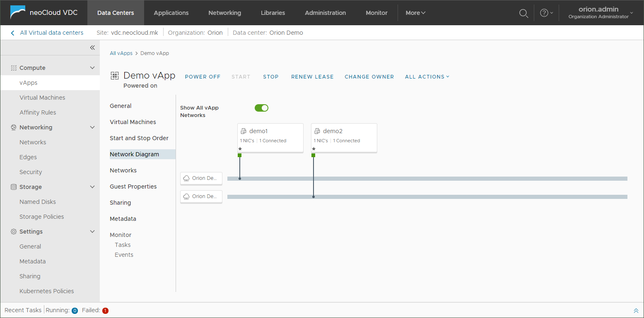
Task: Open Storage Policies in sidebar
Action: click(x=42, y=217)
